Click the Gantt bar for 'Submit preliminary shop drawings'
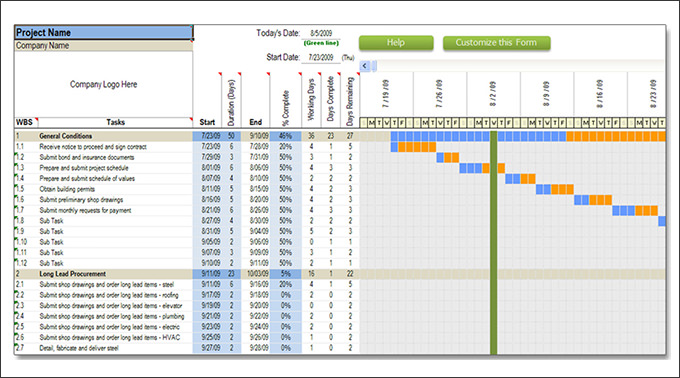Screen dimensions: 680x378 (x=593, y=200)
